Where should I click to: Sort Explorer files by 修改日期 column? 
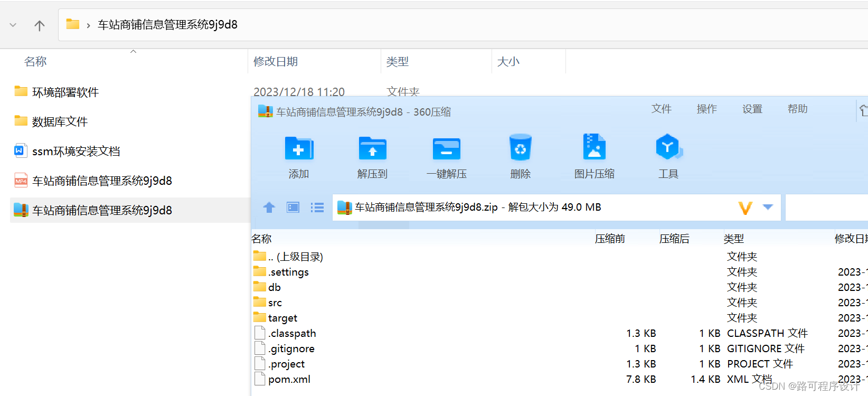click(x=276, y=62)
